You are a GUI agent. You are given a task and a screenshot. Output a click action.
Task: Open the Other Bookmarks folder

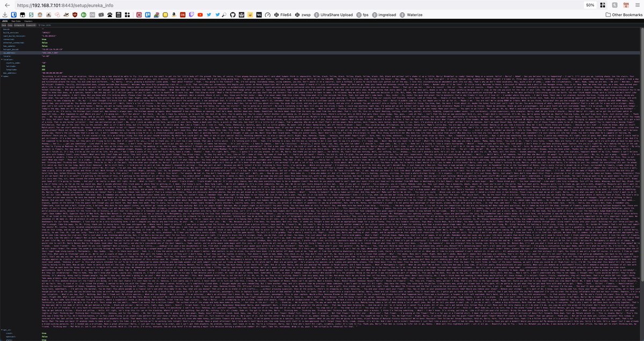[x=624, y=15]
